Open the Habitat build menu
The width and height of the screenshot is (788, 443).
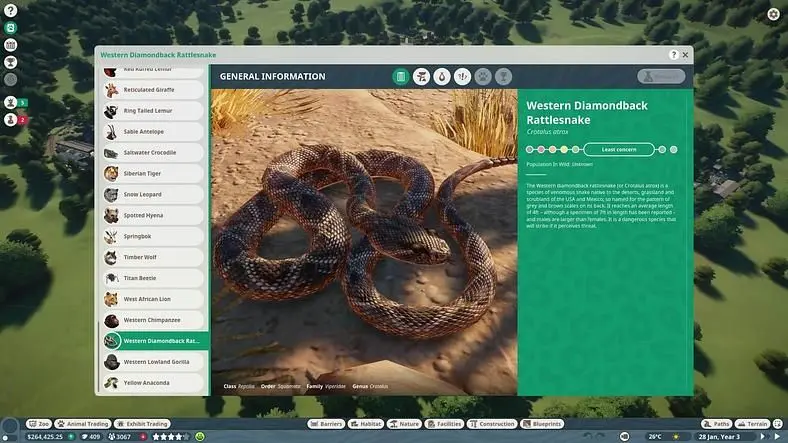(x=366, y=424)
